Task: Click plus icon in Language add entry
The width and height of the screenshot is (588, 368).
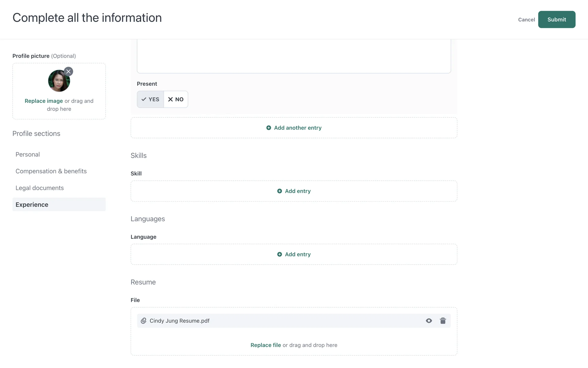Action: 279,254
